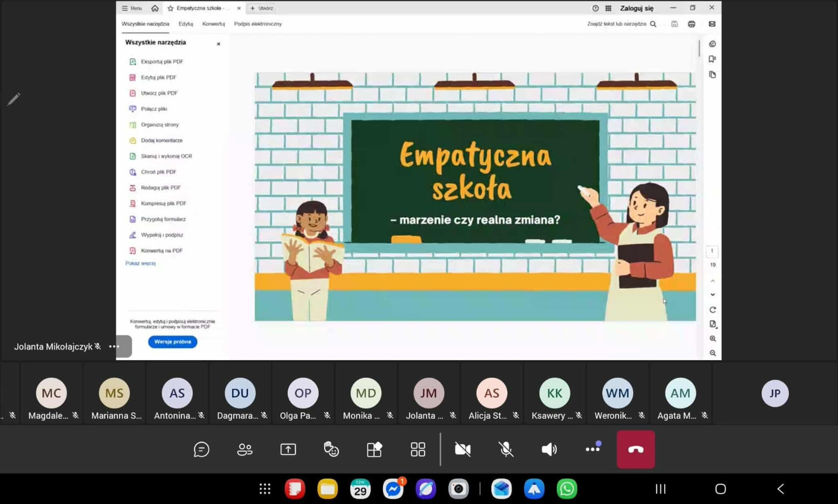This screenshot has height=504, width=838.
Task: Expand options next to Jolanta Mikołajczyk
Action: coord(114,346)
